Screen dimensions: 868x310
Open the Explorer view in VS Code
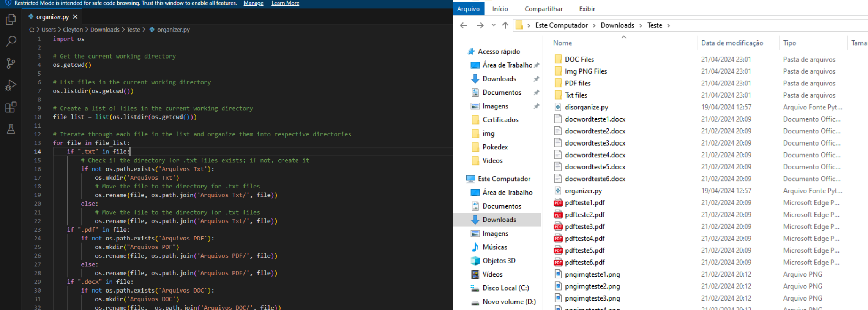point(11,19)
